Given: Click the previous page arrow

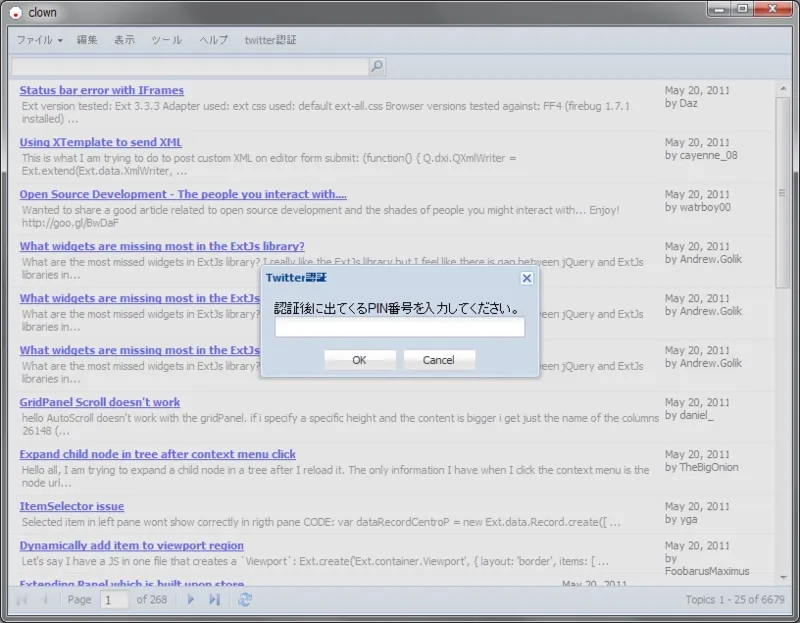Looking at the screenshot, I should coord(45,599).
